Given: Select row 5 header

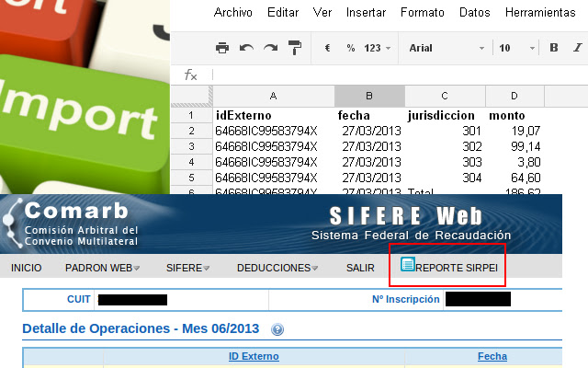Looking at the screenshot, I should (x=191, y=178).
